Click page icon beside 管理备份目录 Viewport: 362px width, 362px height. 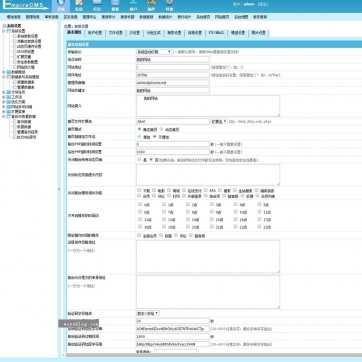15,132
